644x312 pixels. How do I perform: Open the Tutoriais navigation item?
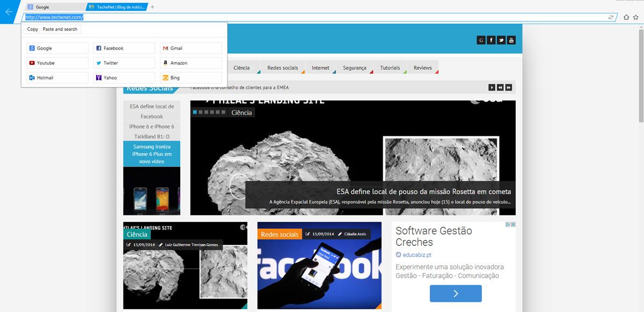click(390, 68)
